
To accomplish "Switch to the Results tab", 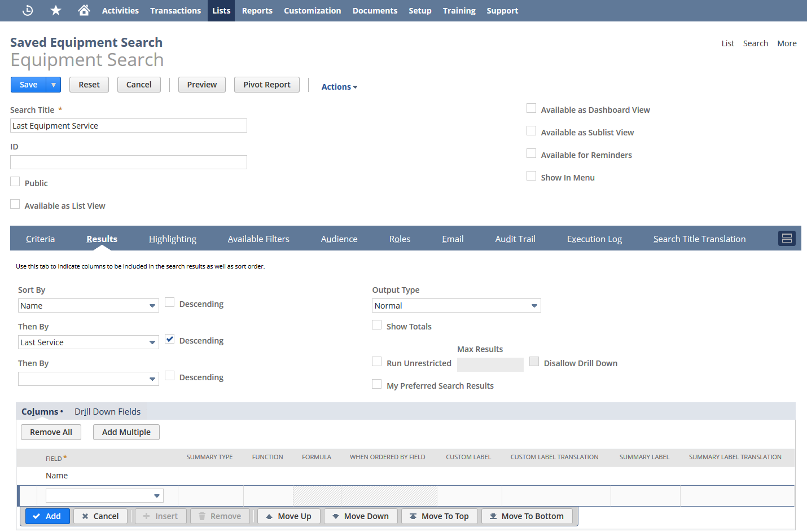I will click(x=102, y=239).
